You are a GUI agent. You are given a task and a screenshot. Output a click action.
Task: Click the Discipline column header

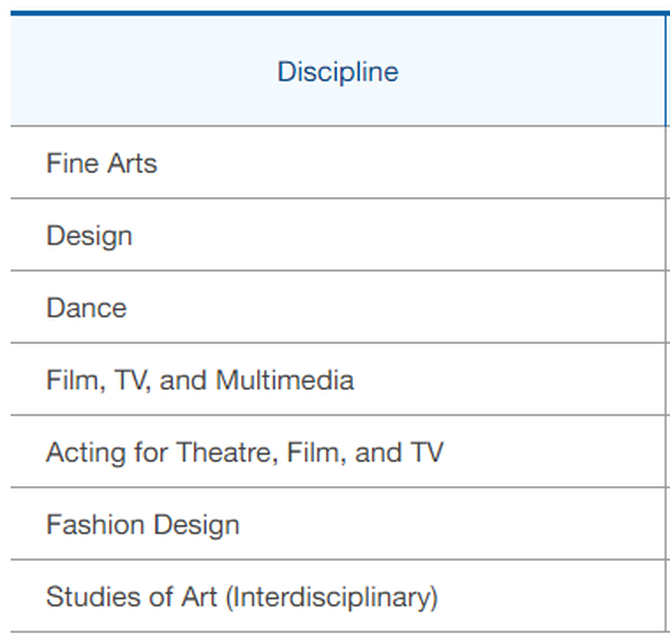point(338,71)
